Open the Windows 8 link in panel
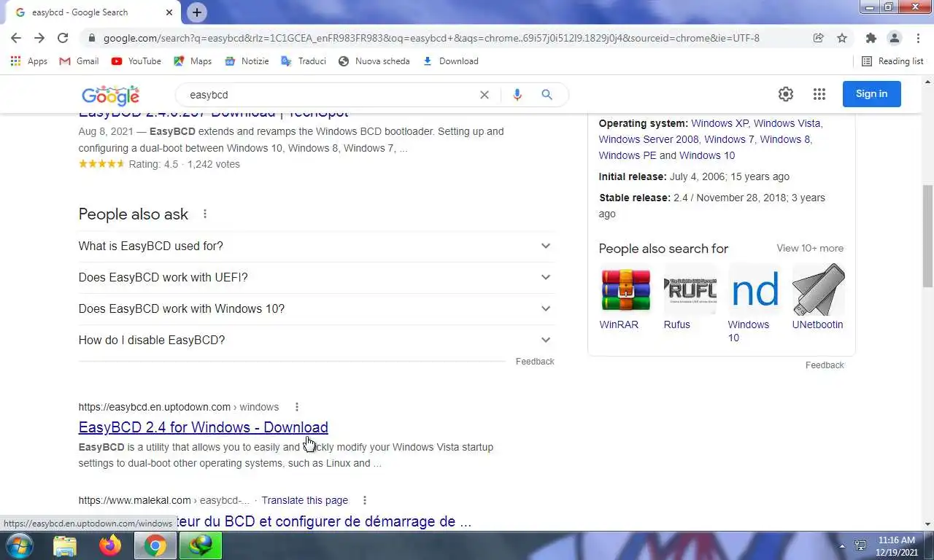 point(784,139)
